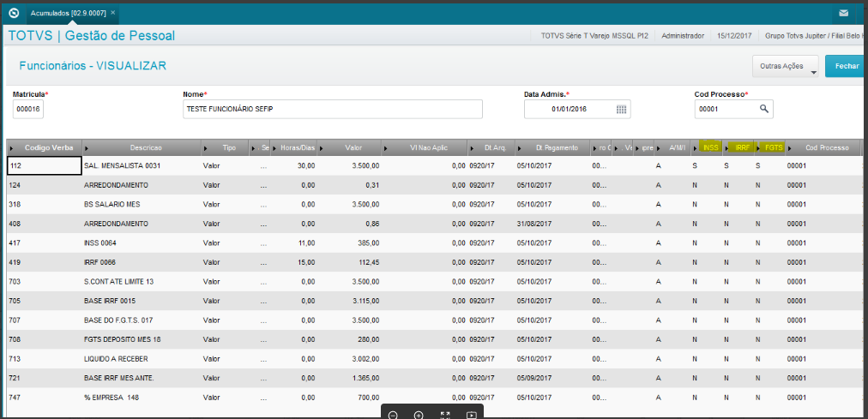Image resolution: width=868 pixels, height=419 pixels.
Task: Click the highlighted INSS column header
Action: 708,147
